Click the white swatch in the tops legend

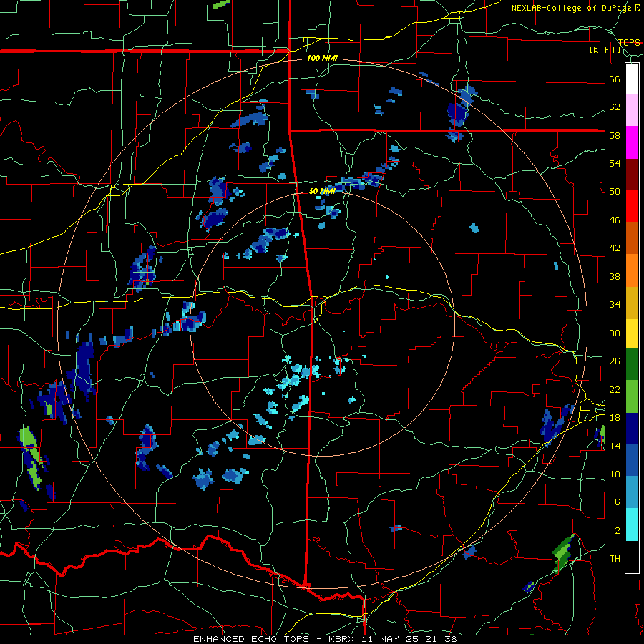point(632,79)
